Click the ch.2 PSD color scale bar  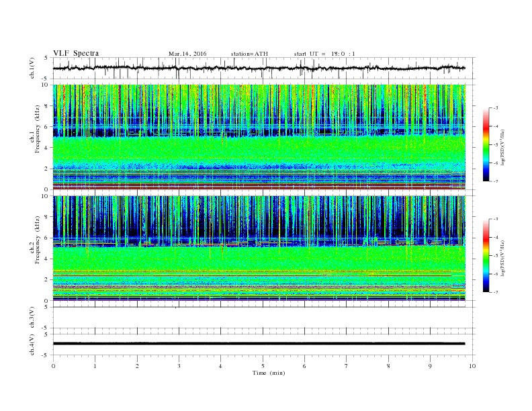point(486,255)
